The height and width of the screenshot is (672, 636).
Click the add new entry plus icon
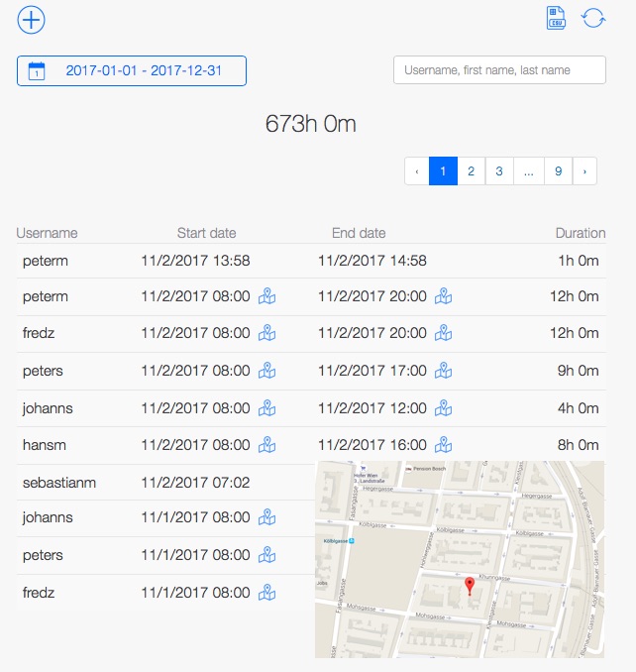click(32, 19)
